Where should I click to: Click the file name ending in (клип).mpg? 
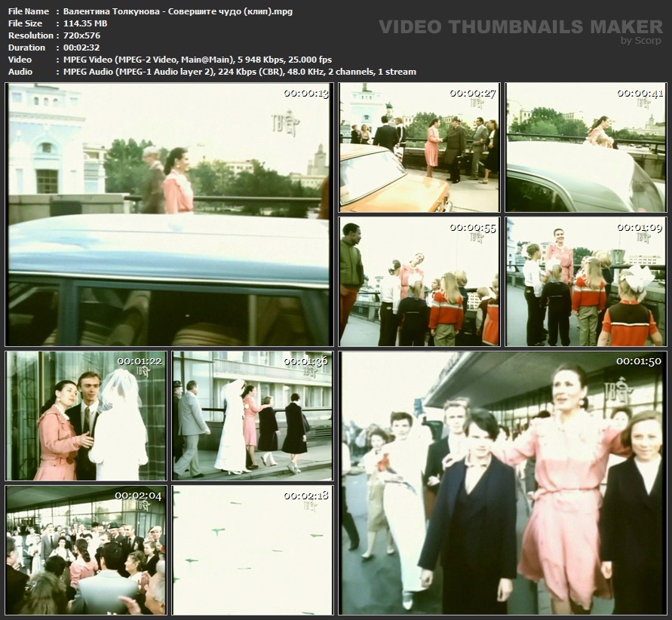click(x=178, y=11)
